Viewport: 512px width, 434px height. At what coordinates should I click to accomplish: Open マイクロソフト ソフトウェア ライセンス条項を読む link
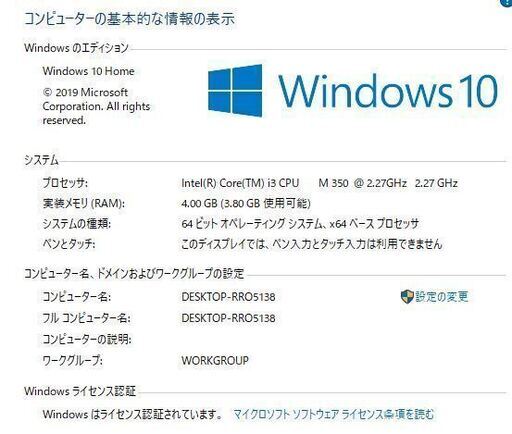[334, 414]
